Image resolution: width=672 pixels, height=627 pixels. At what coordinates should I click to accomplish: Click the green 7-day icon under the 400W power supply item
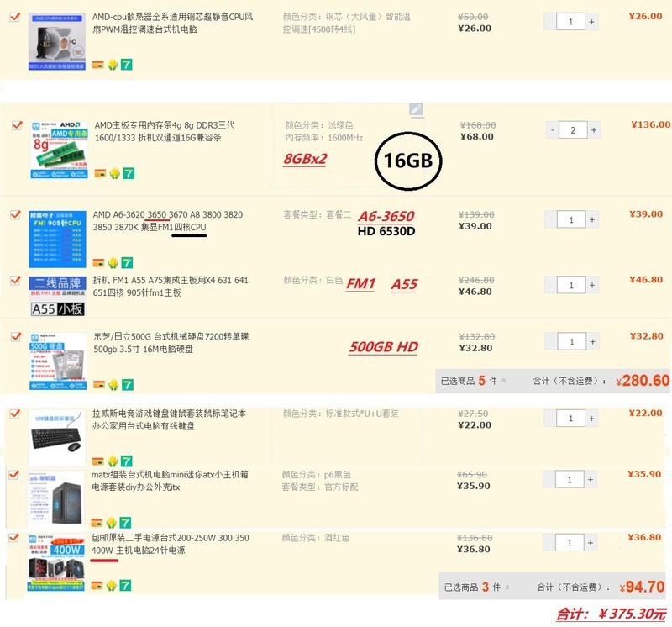pos(125,585)
